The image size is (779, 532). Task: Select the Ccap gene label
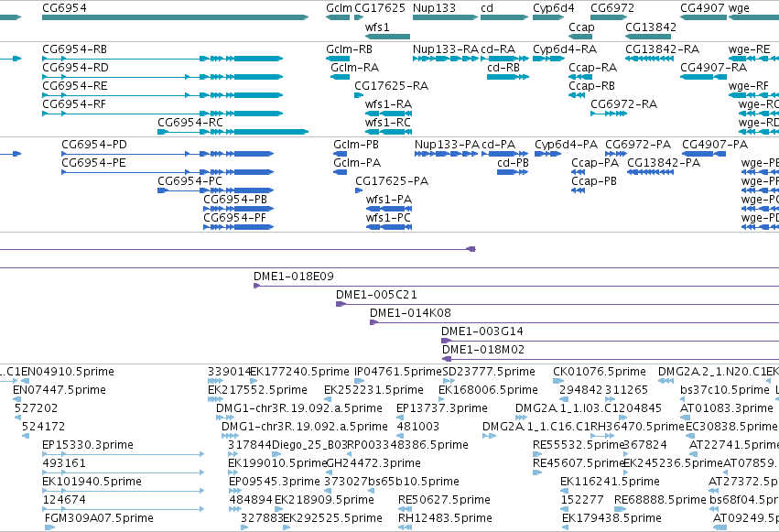coord(581,27)
